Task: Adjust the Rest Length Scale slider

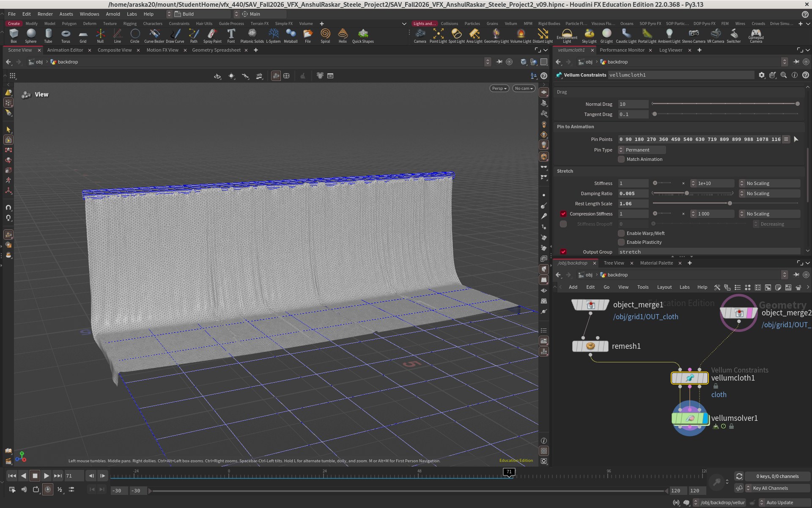Action: (725, 204)
